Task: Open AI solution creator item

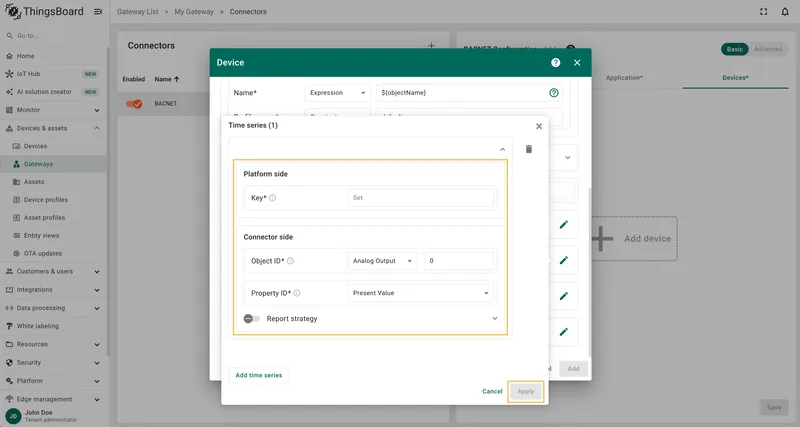Action: (53, 92)
